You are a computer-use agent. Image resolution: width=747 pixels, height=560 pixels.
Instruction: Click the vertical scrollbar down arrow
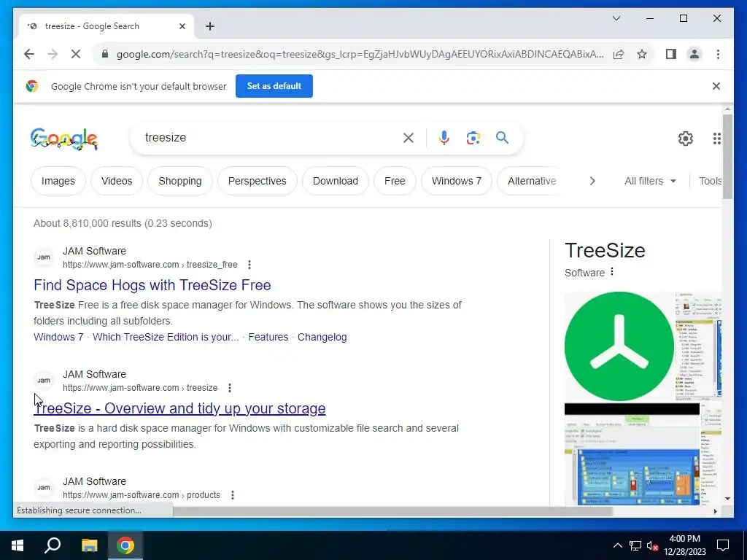click(x=727, y=499)
